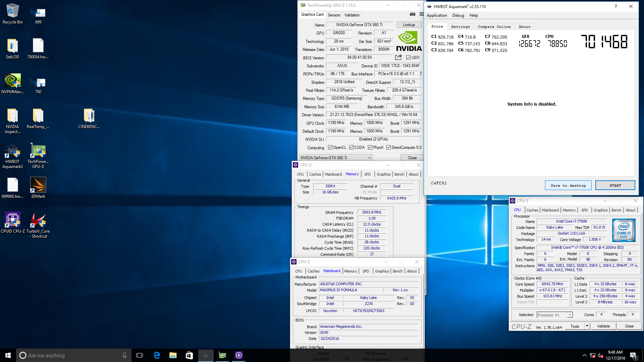
Task: Toggle the CUDA checkbox
Action: 351,147
